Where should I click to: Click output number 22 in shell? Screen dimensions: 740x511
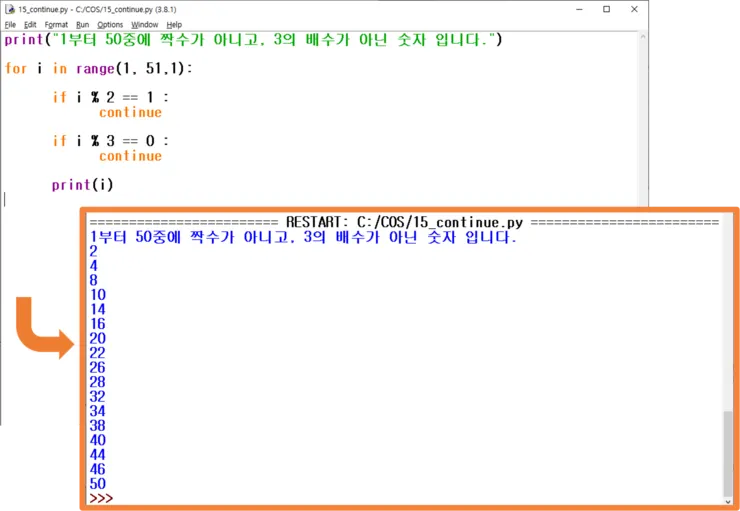98,353
